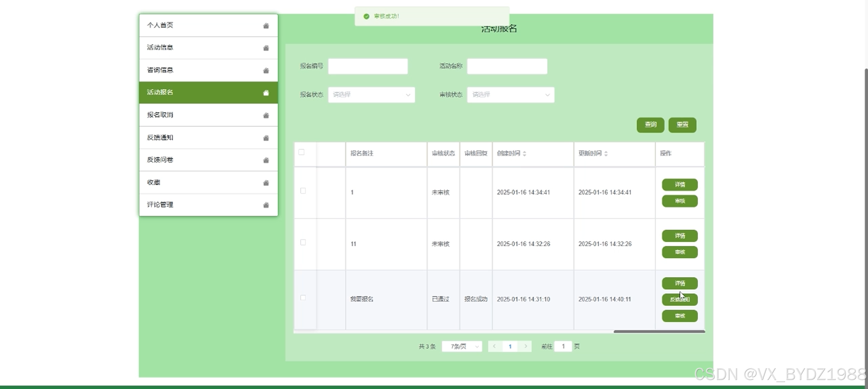The height and width of the screenshot is (389, 868).
Task: Click home icon beside 活动信息
Action: point(266,48)
